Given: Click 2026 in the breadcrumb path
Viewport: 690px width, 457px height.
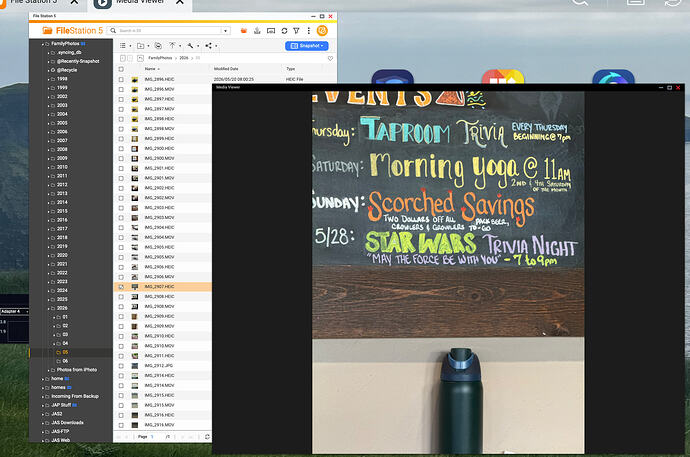Looking at the screenshot, I should point(184,58).
